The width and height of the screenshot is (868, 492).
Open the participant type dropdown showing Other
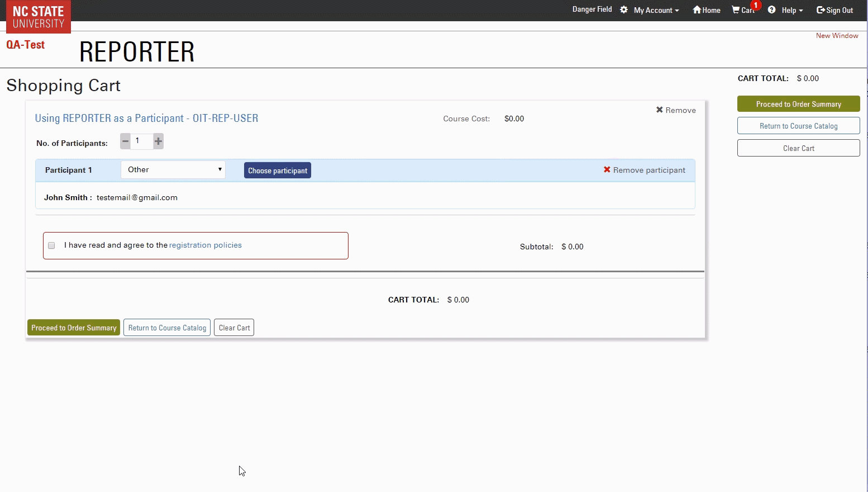pos(173,170)
